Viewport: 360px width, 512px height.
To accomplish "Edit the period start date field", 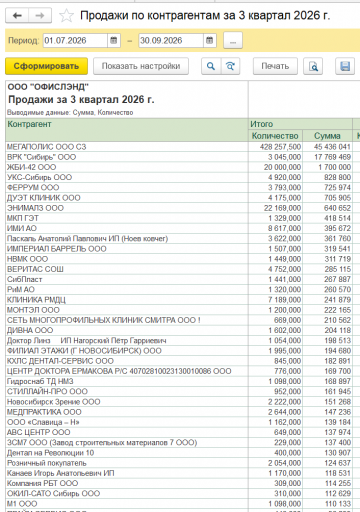I will (x=75, y=41).
